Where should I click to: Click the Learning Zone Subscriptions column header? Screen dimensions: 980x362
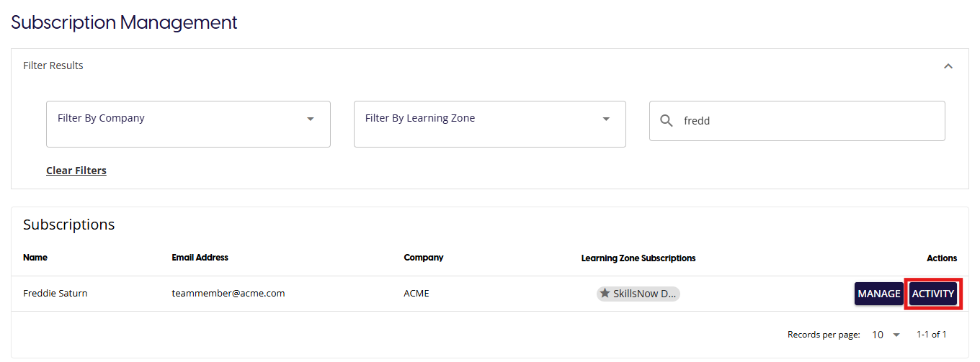click(638, 258)
